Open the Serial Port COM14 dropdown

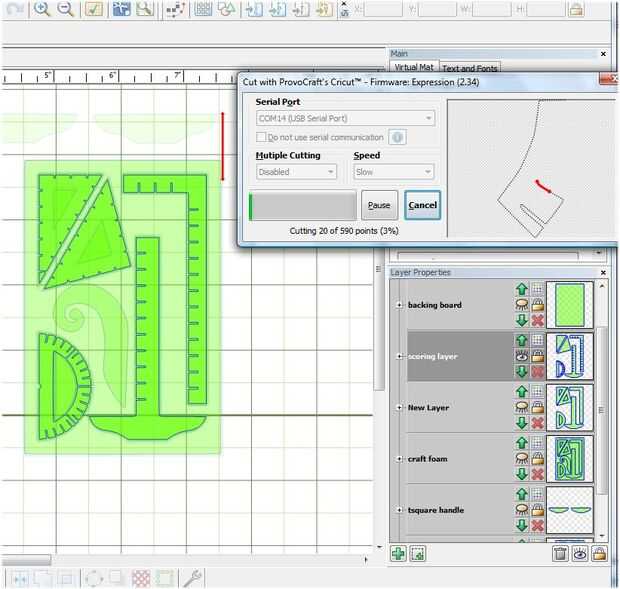[346, 118]
